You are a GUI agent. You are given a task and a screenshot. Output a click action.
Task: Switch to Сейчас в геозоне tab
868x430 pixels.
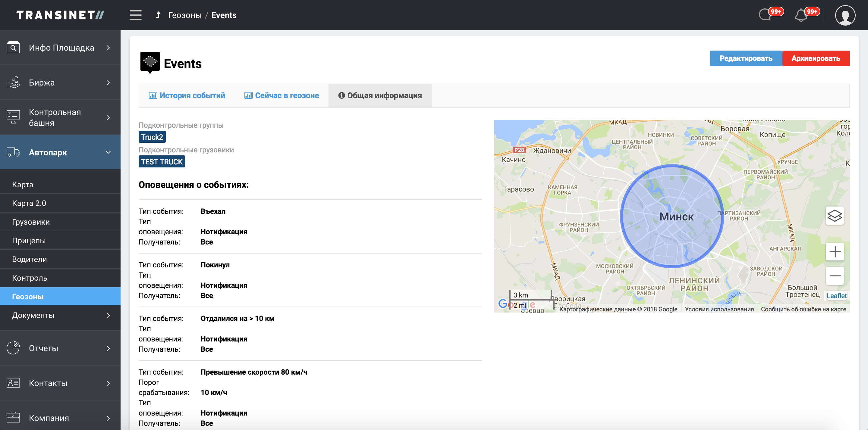[282, 96]
